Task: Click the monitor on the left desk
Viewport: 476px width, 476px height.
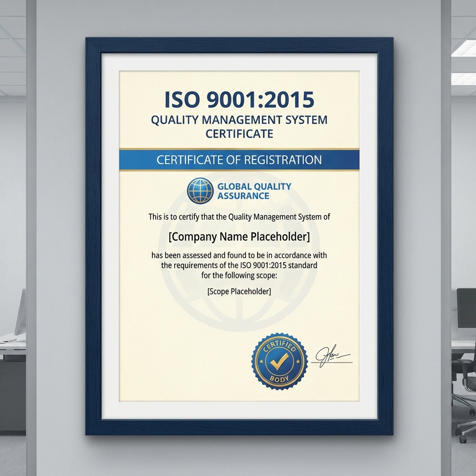Action: pos(21,311)
